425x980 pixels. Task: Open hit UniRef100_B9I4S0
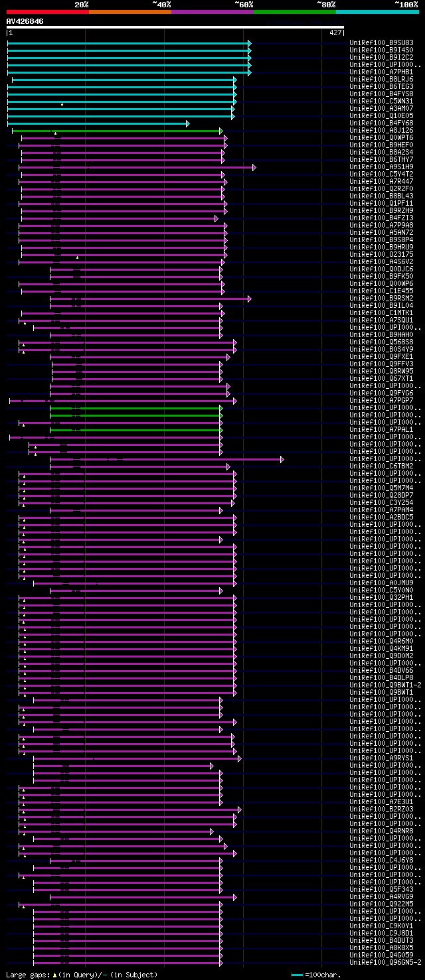click(381, 50)
